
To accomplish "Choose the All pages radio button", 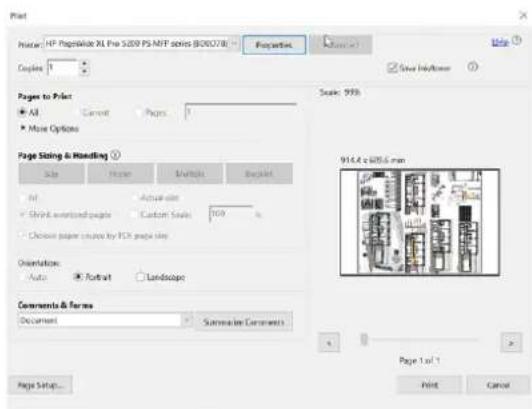I will coord(22,112).
